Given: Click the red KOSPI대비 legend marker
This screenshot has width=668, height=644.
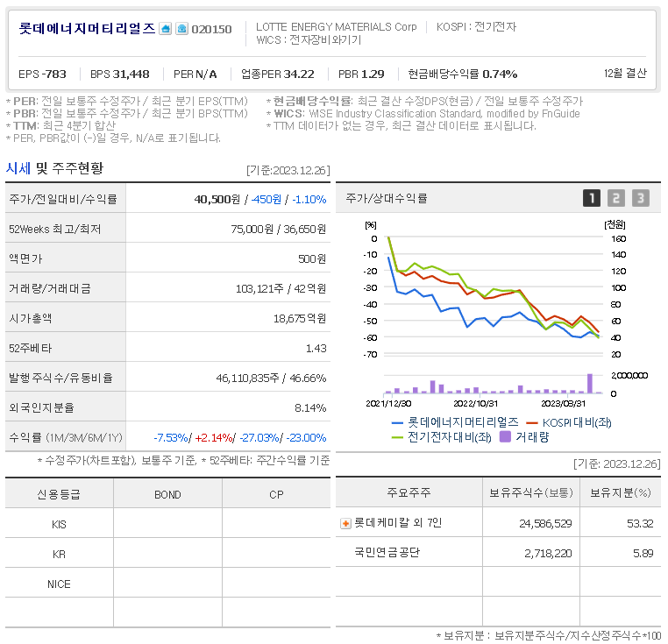Looking at the screenshot, I should tap(531, 423).
